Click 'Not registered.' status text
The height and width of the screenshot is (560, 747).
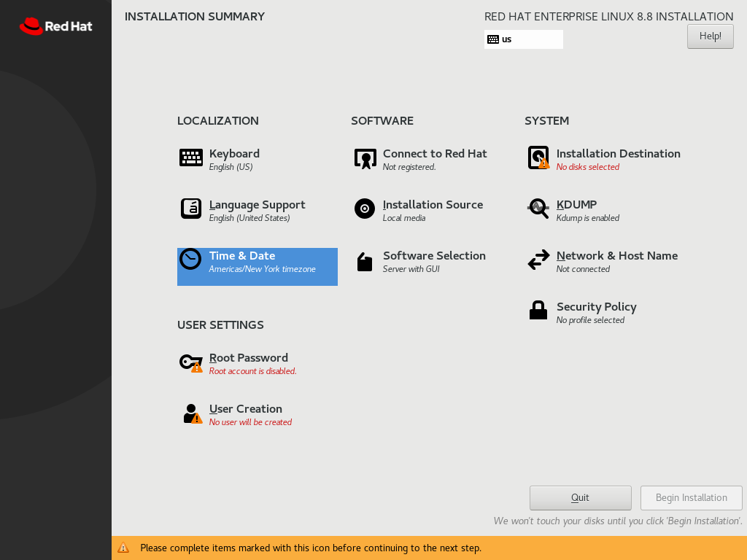point(409,167)
